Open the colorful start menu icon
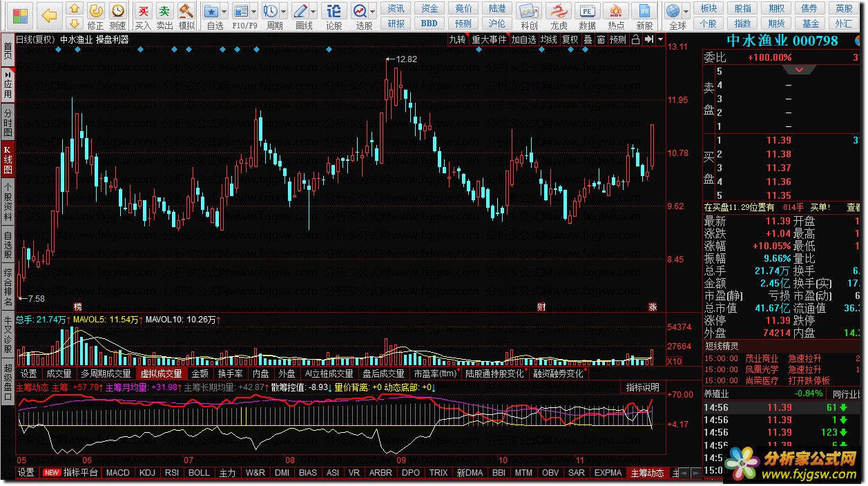Screen dimensions: 868x486 click(21, 15)
